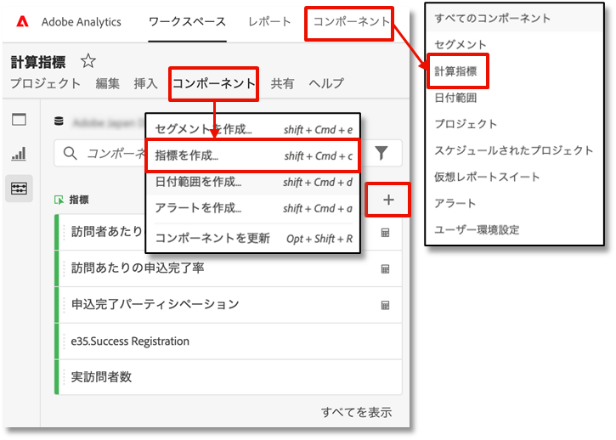The image size is (616, 440).
Task: Select the e35.Success Registration metric
Action: [x=130, y=341]
